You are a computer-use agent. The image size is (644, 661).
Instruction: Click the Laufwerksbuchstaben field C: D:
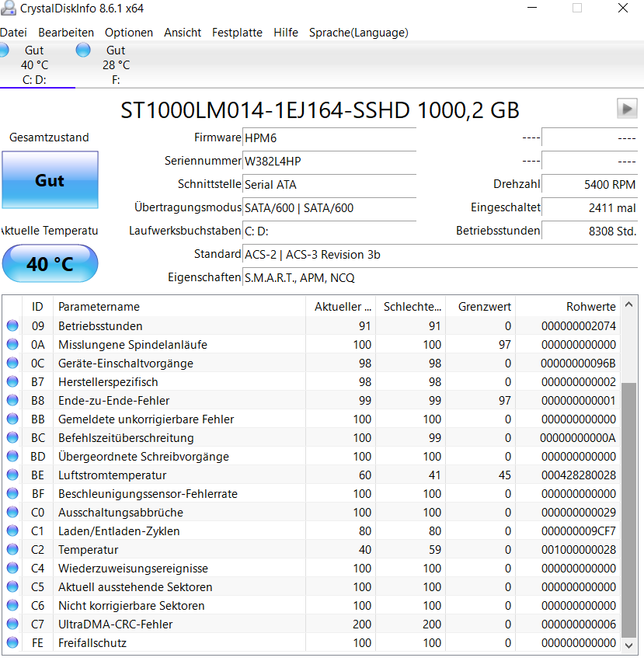329,231
